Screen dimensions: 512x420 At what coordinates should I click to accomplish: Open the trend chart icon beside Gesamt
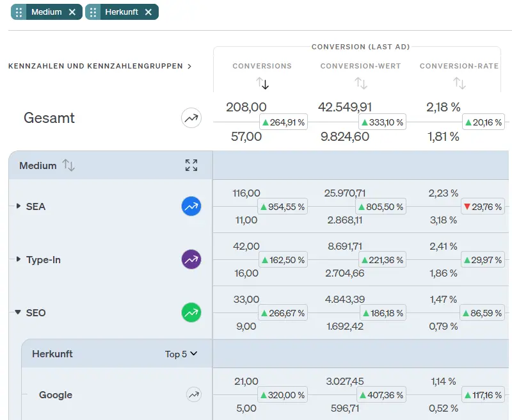191,118
